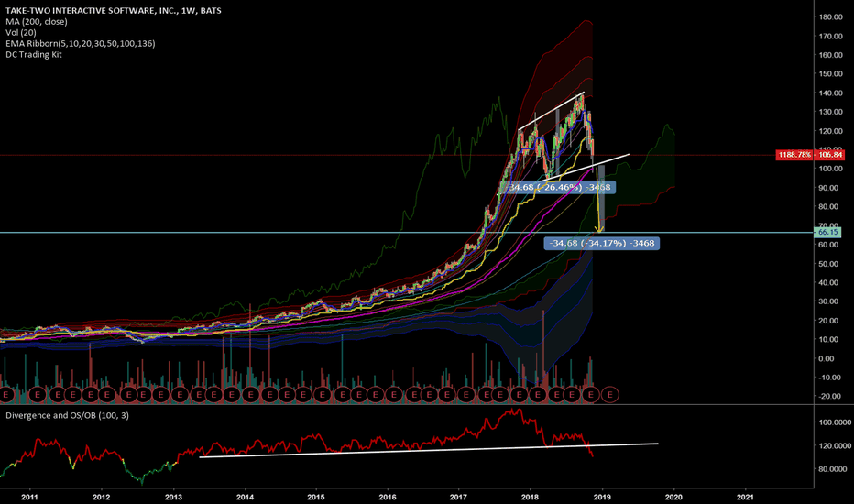
Task: Click the outlined future earnings E marker near 2019
Action: (x=610, y=394)
